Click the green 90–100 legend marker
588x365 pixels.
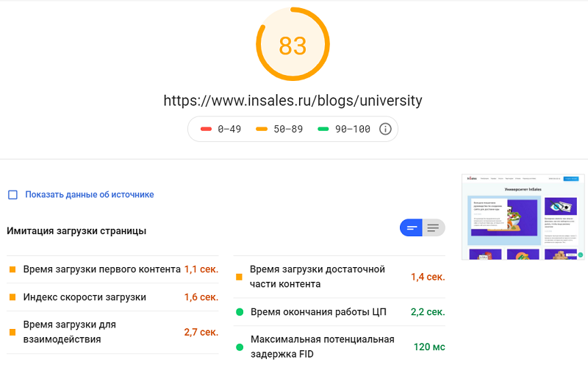pyautogui.click(x=323, y=129)
